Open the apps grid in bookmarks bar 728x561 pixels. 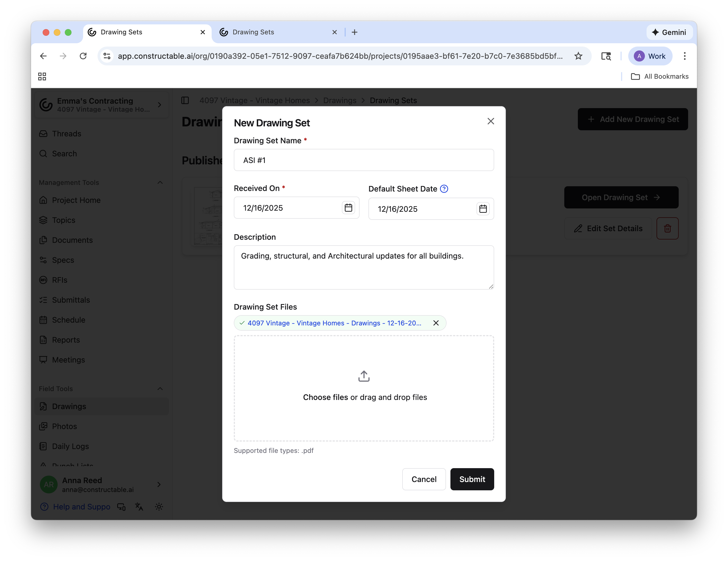[x=42, y=76]
